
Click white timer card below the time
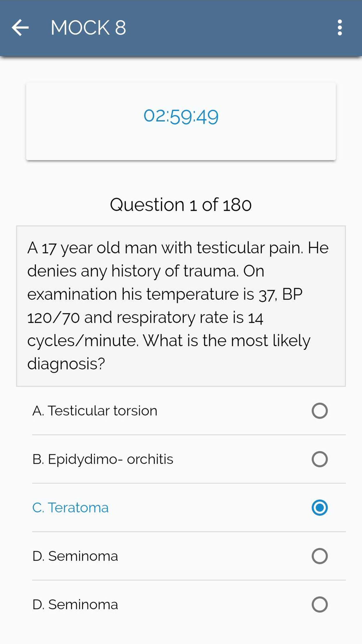(x=181, y=146)
